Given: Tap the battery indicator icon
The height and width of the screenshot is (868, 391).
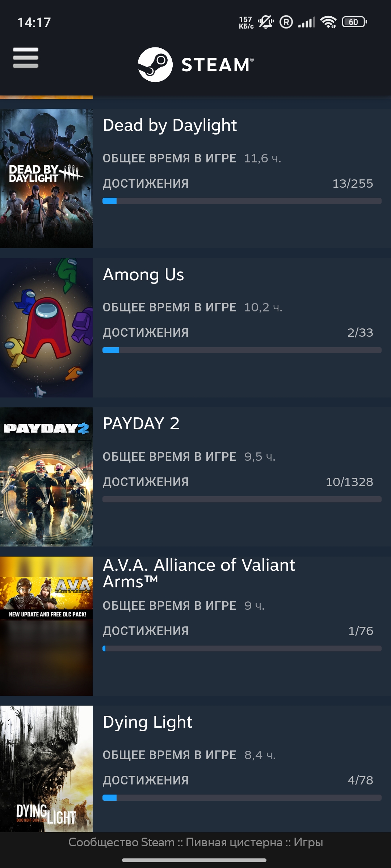Looking at the screenshot, I should pos(354,22).
